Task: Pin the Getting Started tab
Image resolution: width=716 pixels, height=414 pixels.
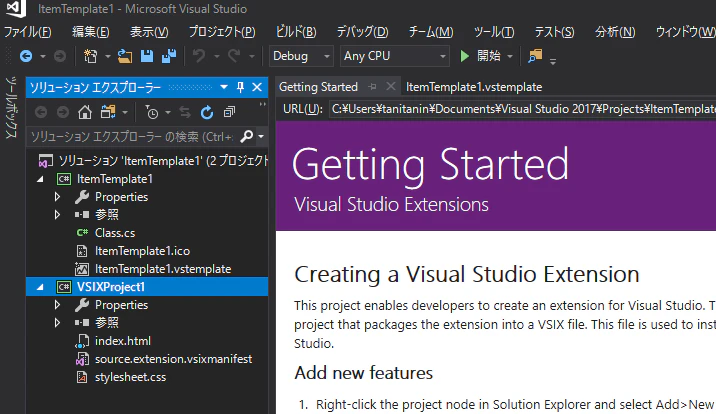Action: pos(373,87)
